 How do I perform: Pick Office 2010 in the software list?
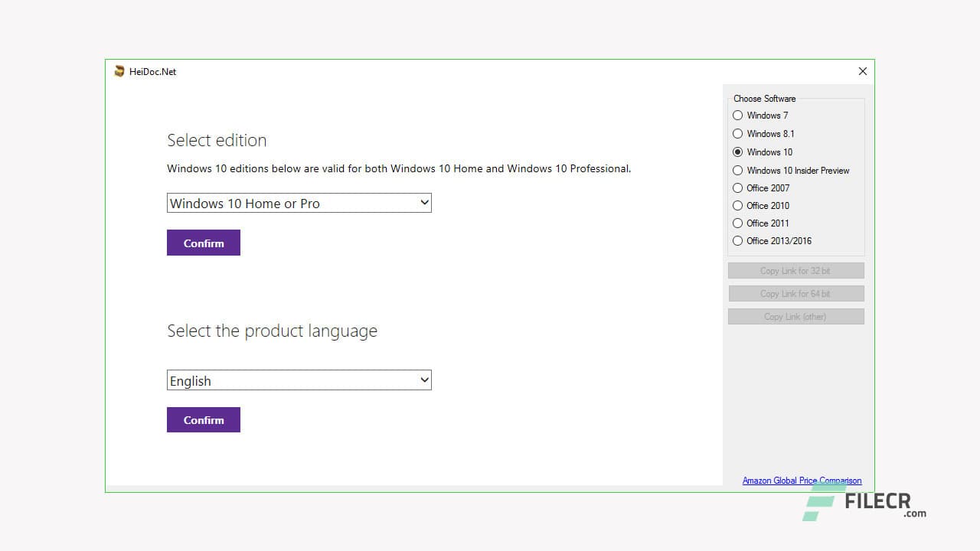pos(737,205)
